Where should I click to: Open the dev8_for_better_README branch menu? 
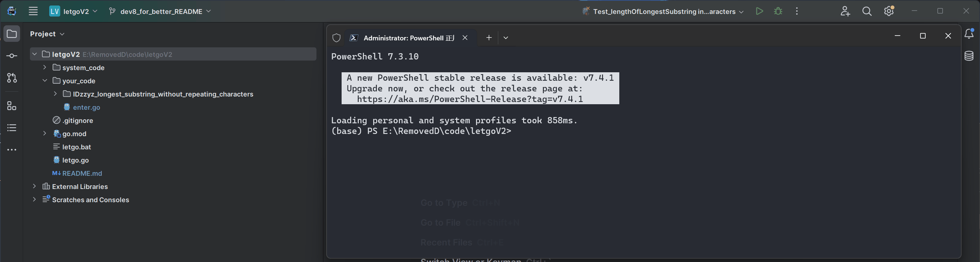tap(160, 11)
